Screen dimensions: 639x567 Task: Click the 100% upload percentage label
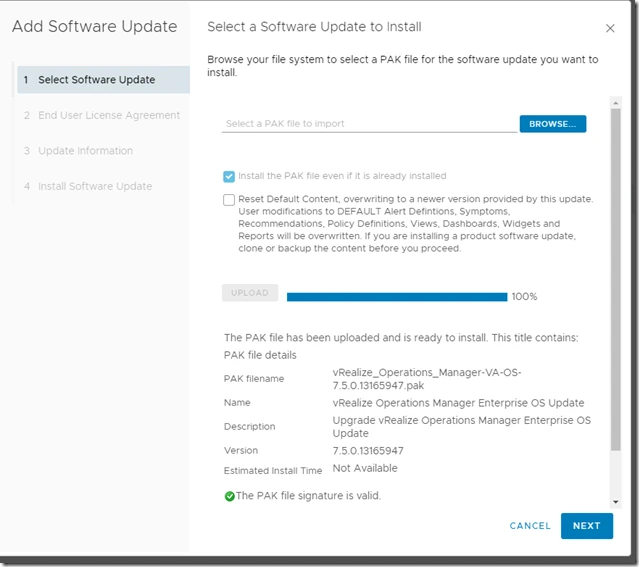coord(524,297)
